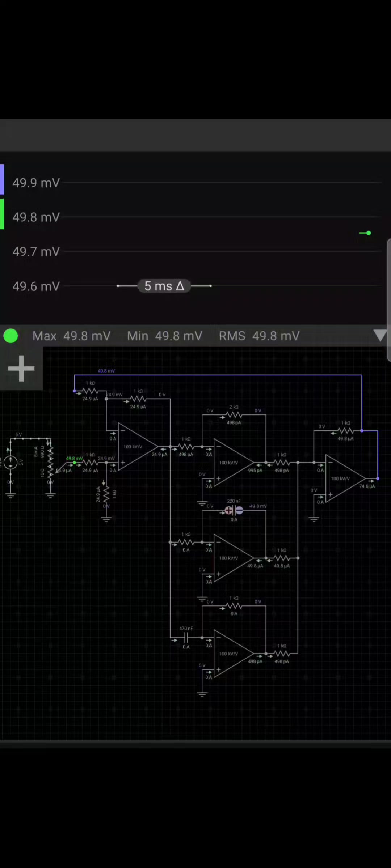Tap the right-side scope scrollbar handle
Screen dimensions: 391x868
tap(389, 300)
